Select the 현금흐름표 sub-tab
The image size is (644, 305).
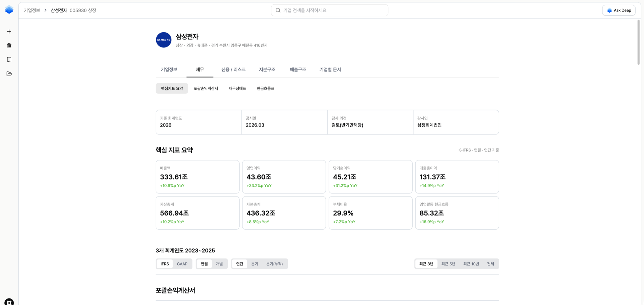265,88
